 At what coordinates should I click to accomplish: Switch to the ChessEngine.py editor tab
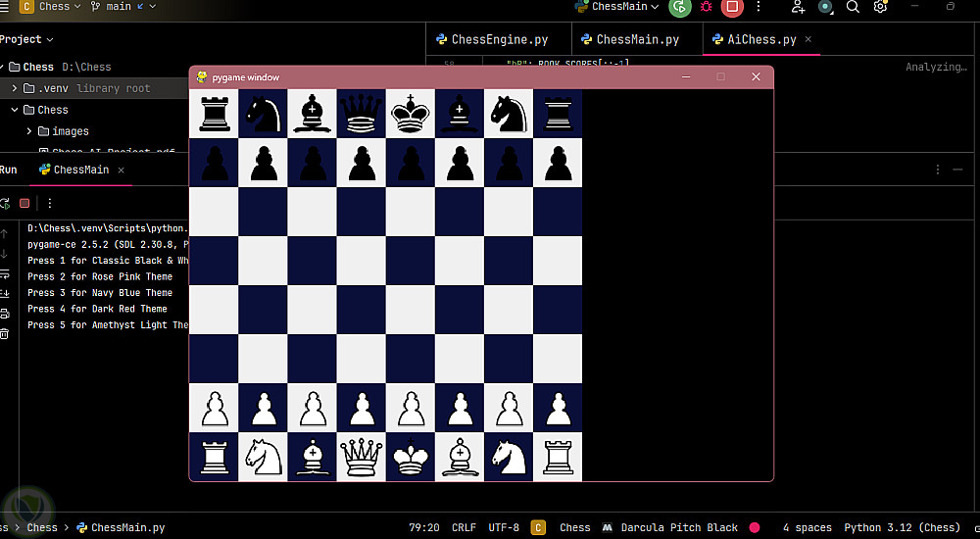point(492,39)
